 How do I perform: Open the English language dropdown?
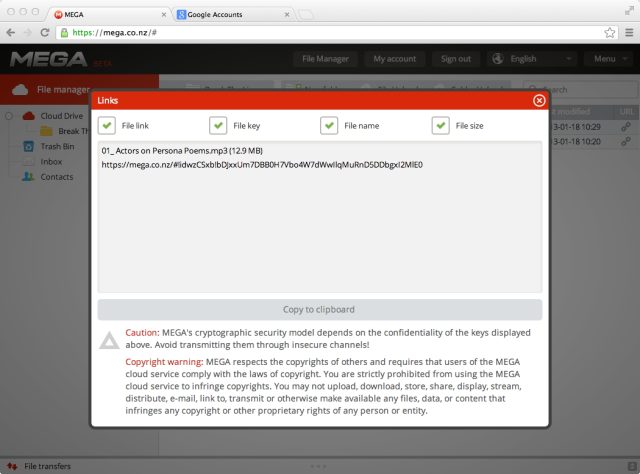tap(531, 59)
